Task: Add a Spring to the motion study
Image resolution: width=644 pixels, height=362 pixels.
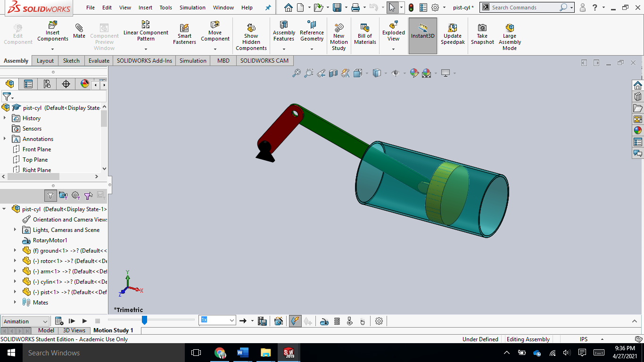Action: click(337, 321)
